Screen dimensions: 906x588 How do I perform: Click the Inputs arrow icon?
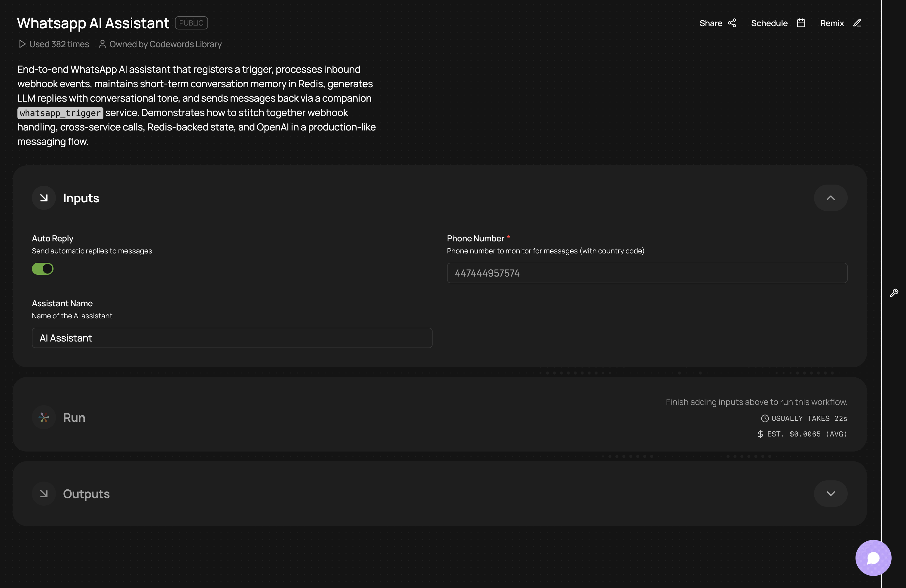44,198
